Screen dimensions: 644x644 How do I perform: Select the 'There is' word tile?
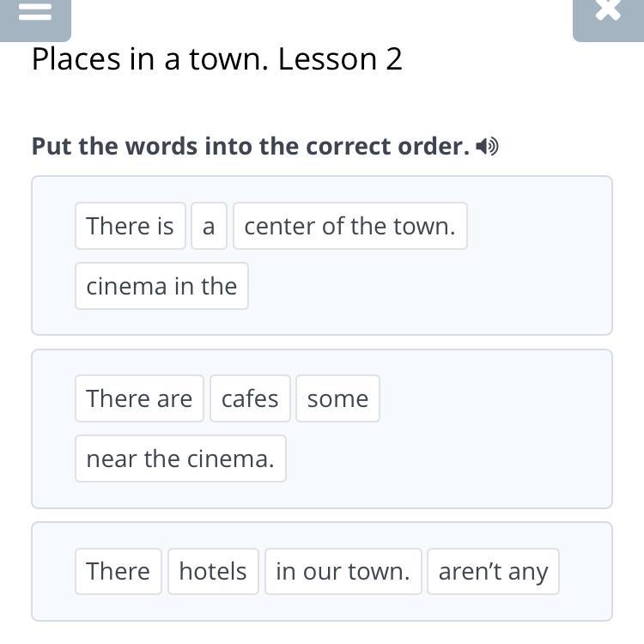[130, 226]
